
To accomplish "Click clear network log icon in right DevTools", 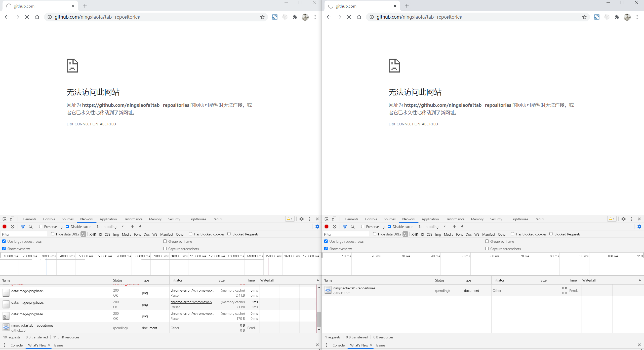I will tap(335, 227).
